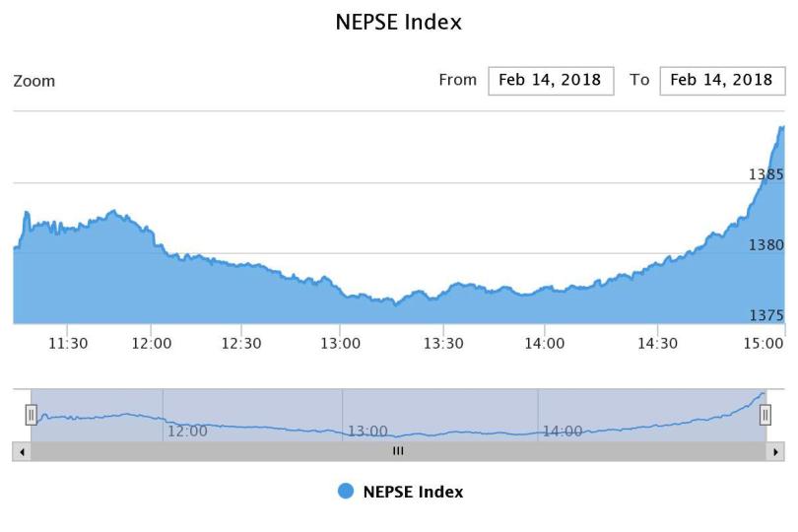Click the To date input field
Viewport: 798px width, 532px height.
pos(722,81)
